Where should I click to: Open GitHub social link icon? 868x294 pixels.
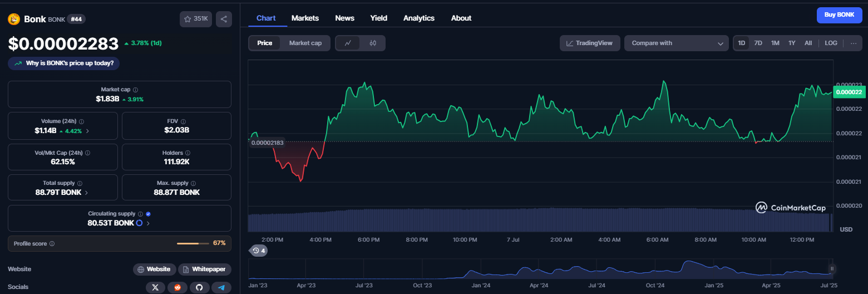pyautogui.click(x=199, y=287)
